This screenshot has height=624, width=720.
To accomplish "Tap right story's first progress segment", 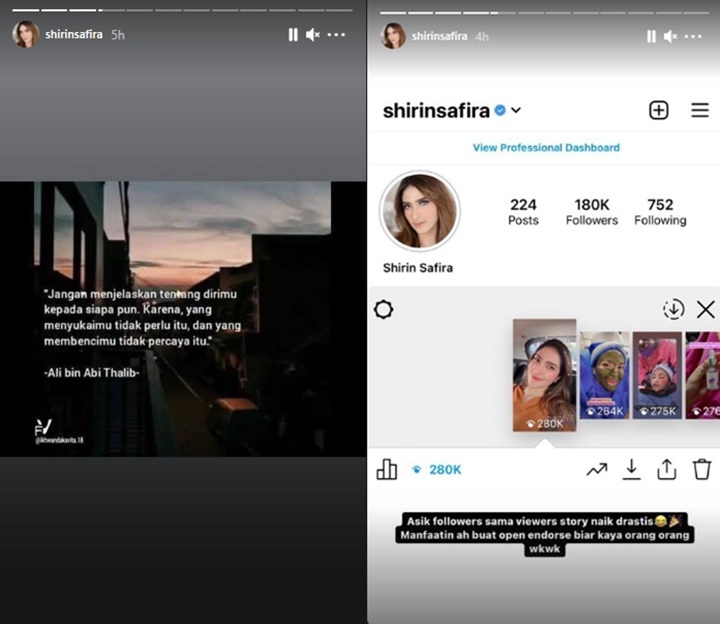I will coord(393,13).
